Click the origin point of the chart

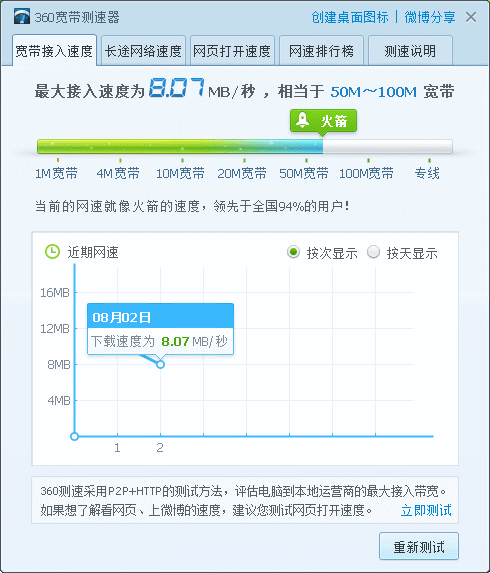click(x=75, y=436)
